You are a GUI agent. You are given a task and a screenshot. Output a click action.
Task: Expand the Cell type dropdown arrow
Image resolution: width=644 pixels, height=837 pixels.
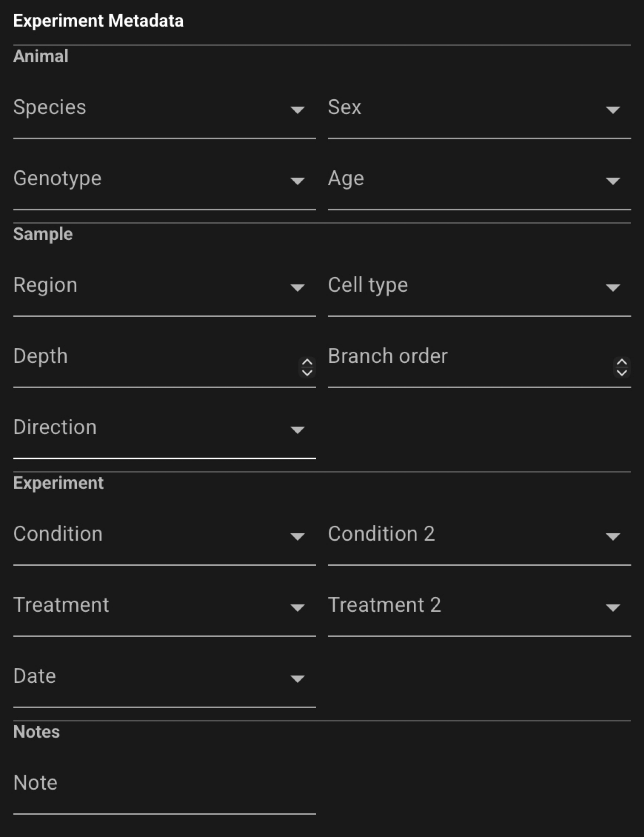pyautogui.click(x=613, y=288)
